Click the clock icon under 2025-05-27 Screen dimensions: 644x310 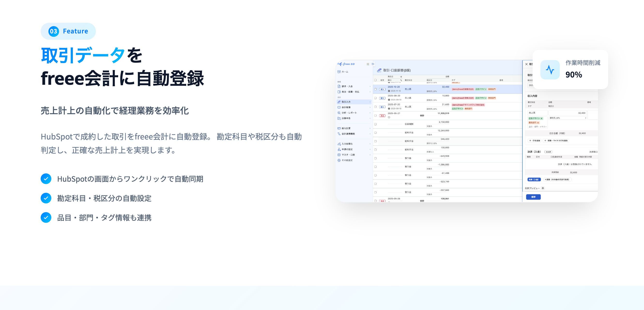click(389, 117)
